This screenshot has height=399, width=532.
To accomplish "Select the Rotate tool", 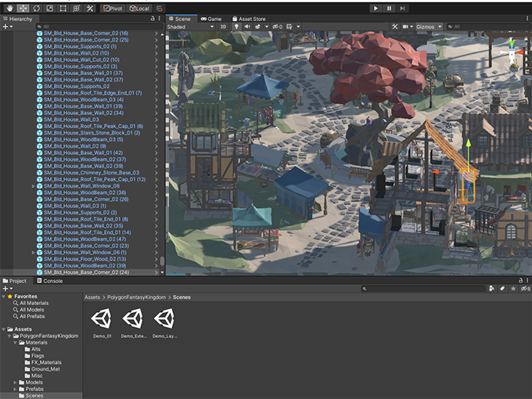I will [36, 9].
